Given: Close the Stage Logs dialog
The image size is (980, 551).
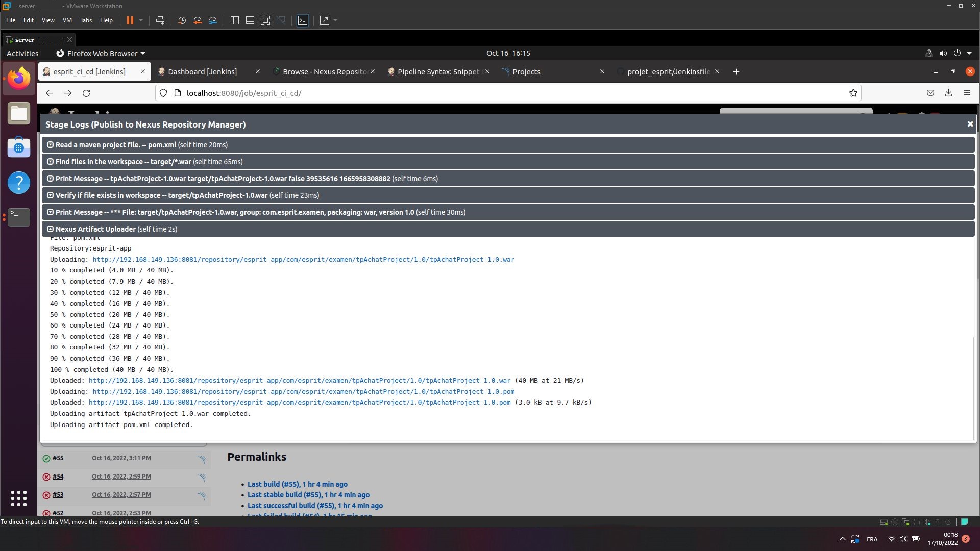Looking at the screenshot, I should tap(970, 124).
